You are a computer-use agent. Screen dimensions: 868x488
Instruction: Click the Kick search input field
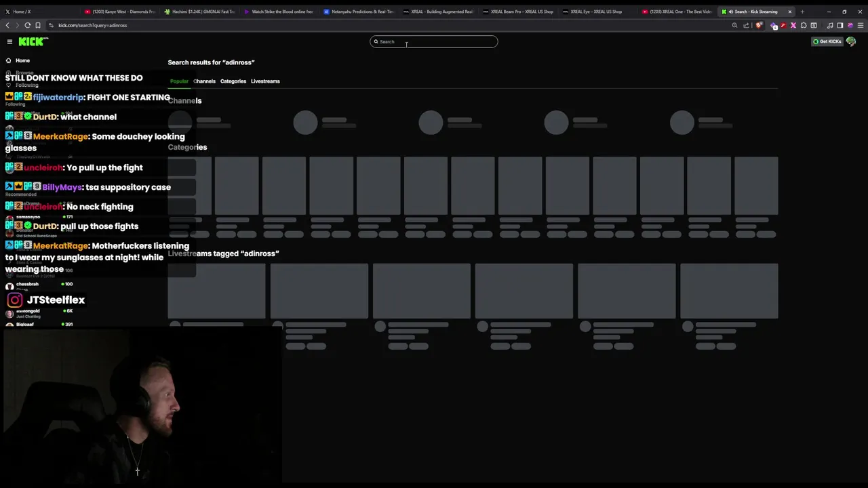tap(434, 41)
